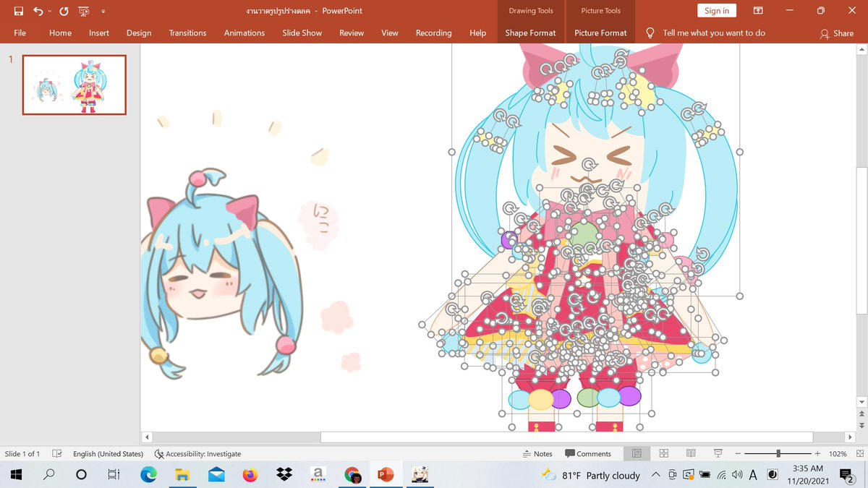Go to next slide double-arrow button
Screen dimensions: 868x488
point(861,427)
